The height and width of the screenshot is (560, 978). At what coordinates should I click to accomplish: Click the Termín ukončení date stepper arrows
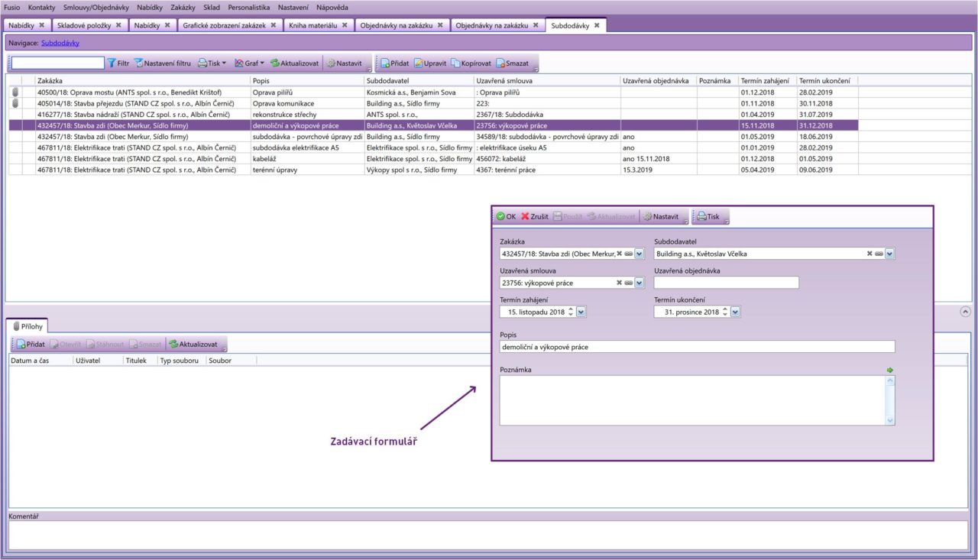[726, 312]
